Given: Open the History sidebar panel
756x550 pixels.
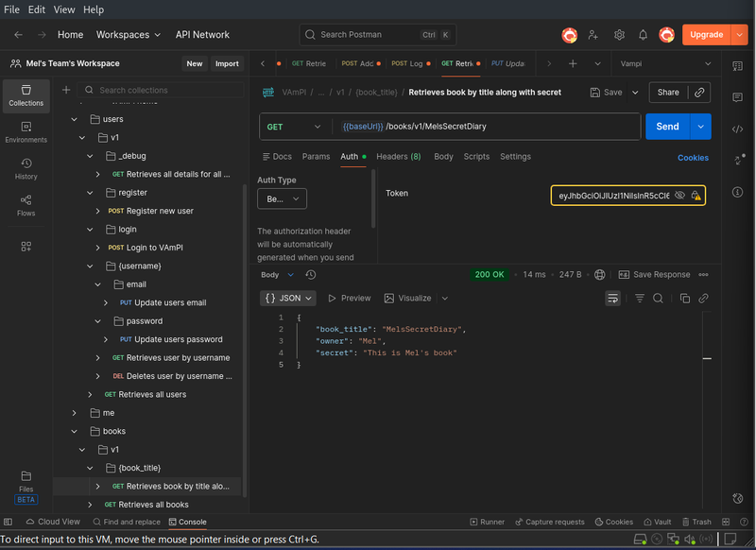Looking at the screenshot, I should point(26,167).
